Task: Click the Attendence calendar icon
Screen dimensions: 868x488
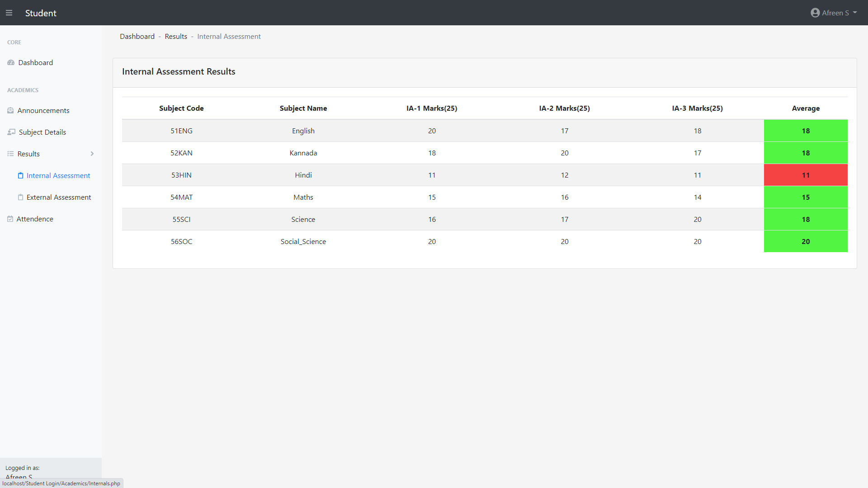Action: click(10, 219)
